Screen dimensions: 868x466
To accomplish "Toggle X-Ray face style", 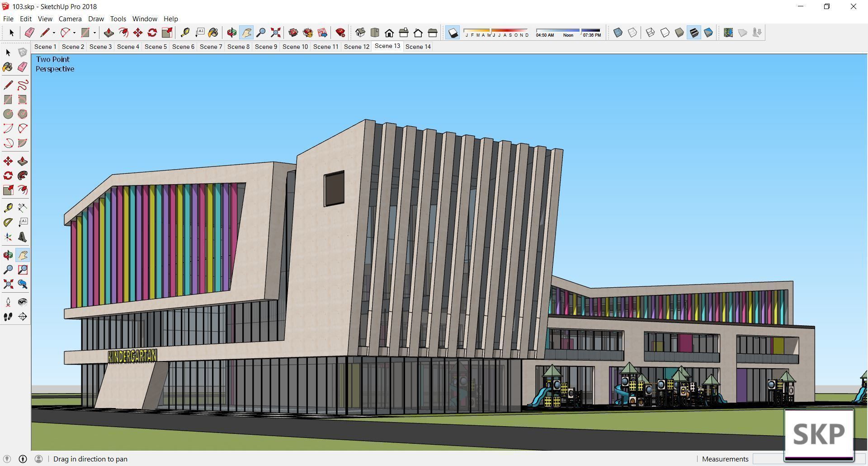I will click(x=618, y=33).
